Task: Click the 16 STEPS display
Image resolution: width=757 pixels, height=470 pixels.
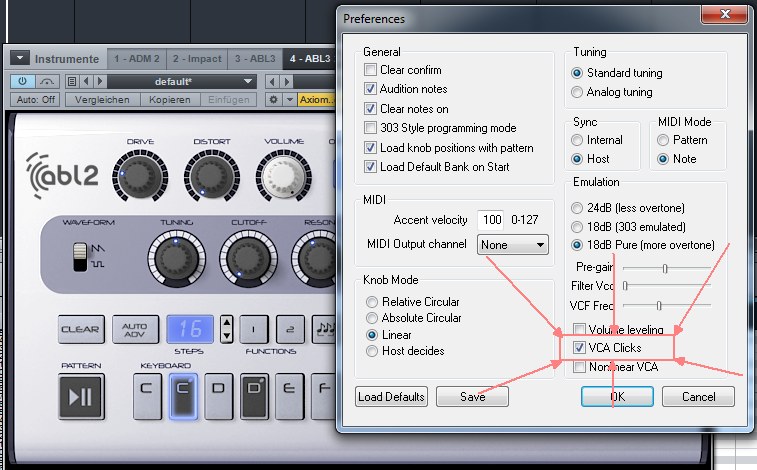Action: pos(190,329)
